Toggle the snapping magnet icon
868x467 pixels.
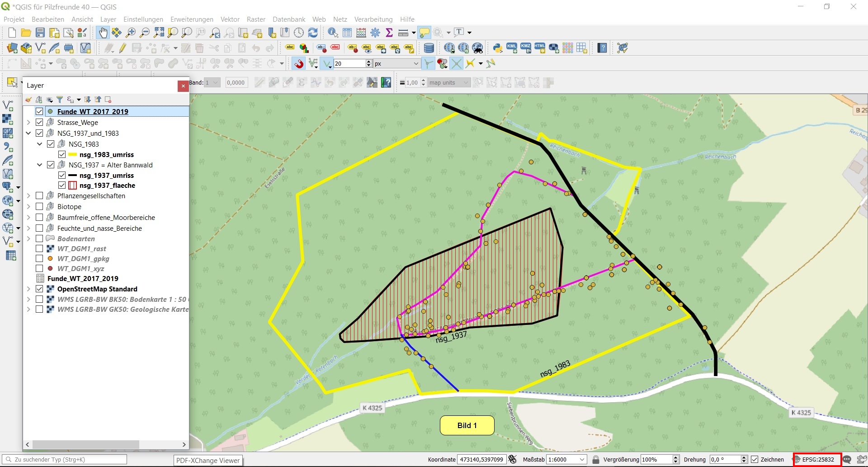pos(298,64)
